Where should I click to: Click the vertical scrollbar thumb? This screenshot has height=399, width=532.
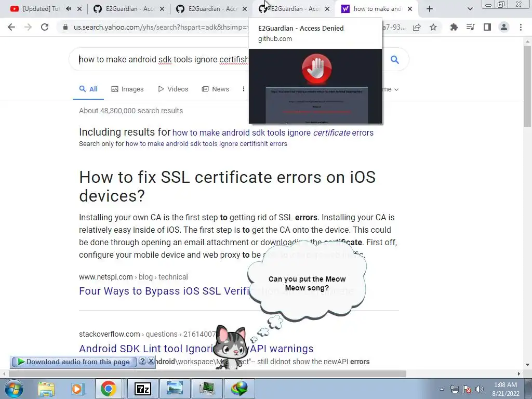[527, 86]
